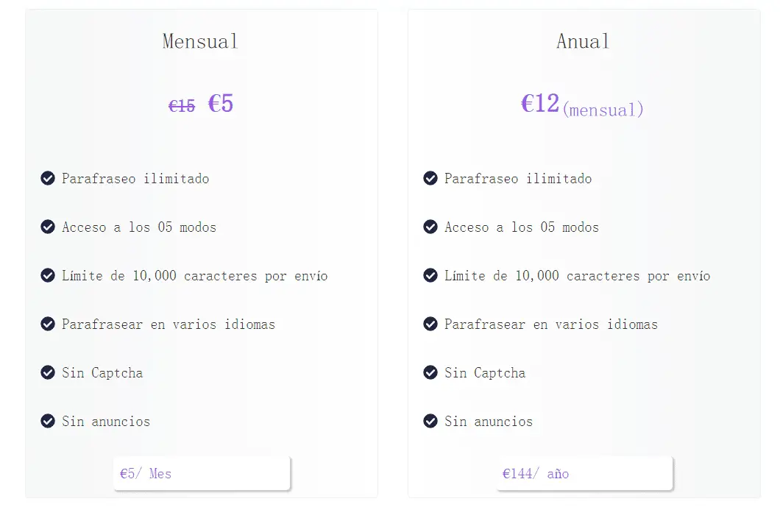The width and height of the screenshot is (780, 532).
Task: Click checkmark beside Mensual Límite de 10,000 caracteres
Action: click(48, 275)
